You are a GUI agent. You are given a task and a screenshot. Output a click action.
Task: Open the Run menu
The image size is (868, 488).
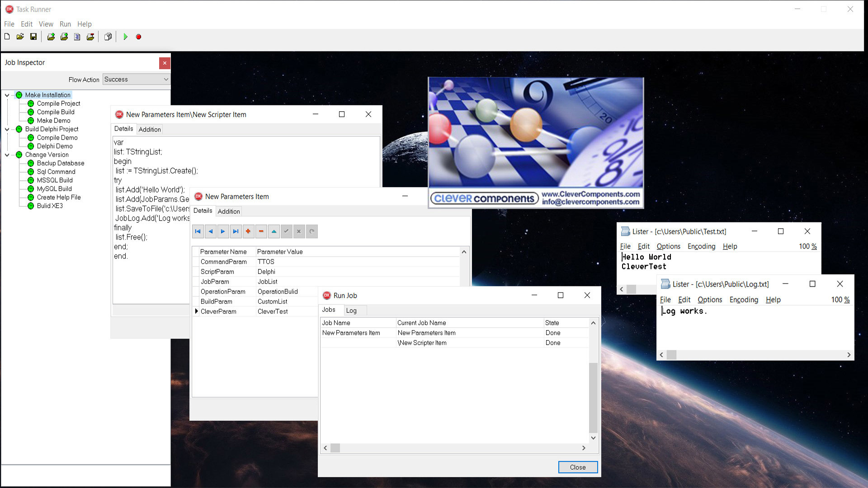click(x=65, y=24)
